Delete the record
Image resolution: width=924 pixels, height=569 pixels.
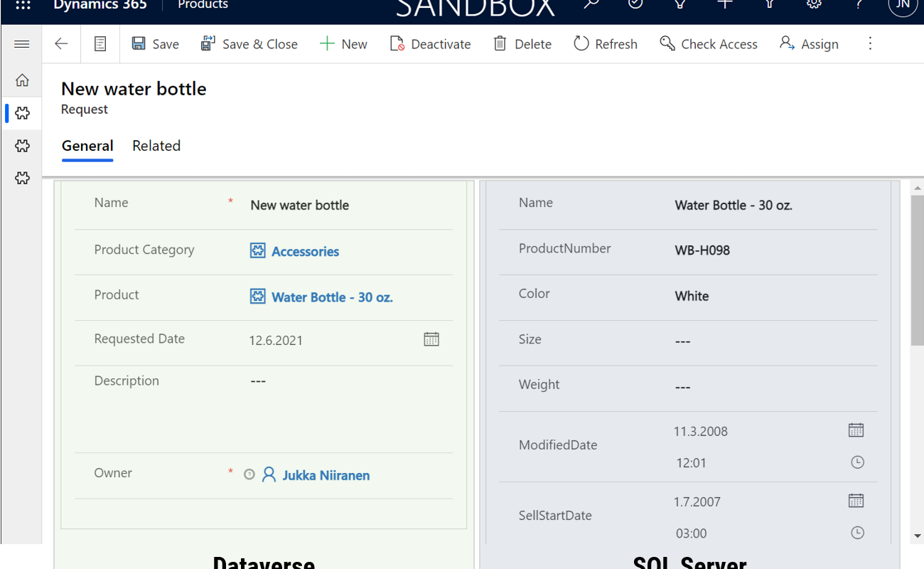(522, 44)
